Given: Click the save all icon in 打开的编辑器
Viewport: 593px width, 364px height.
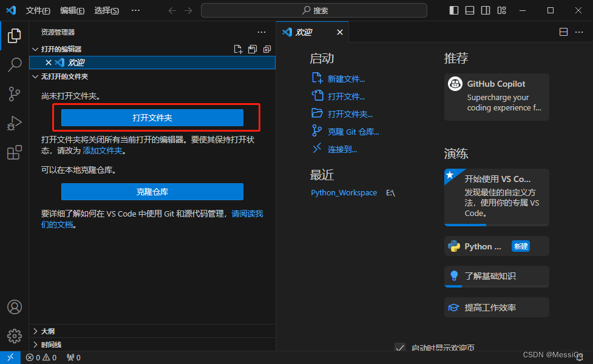Looking at the screenshot, I should tap(252, 49).
